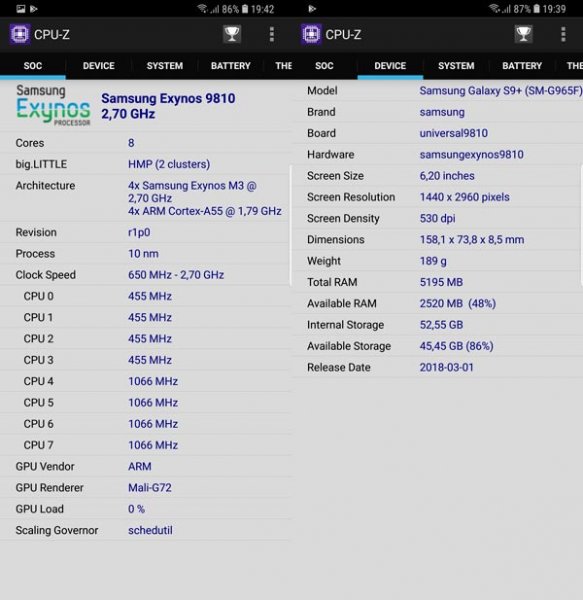The image size is (583, 600).
Task: Tap the CPU 3 row
Action: pyautogui.click(x=145, y=360)
